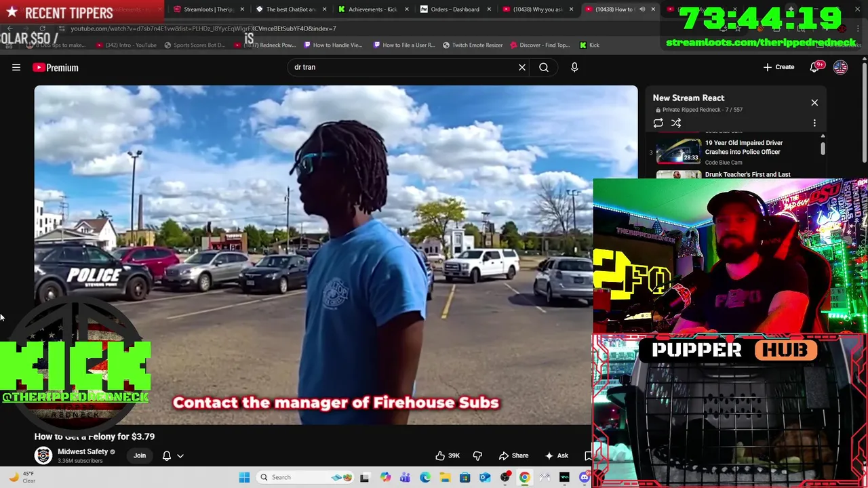The width and height of the screenshot is (868, 488).
Task: Click the Midwest Safety channel name
Action: (83, 451)
